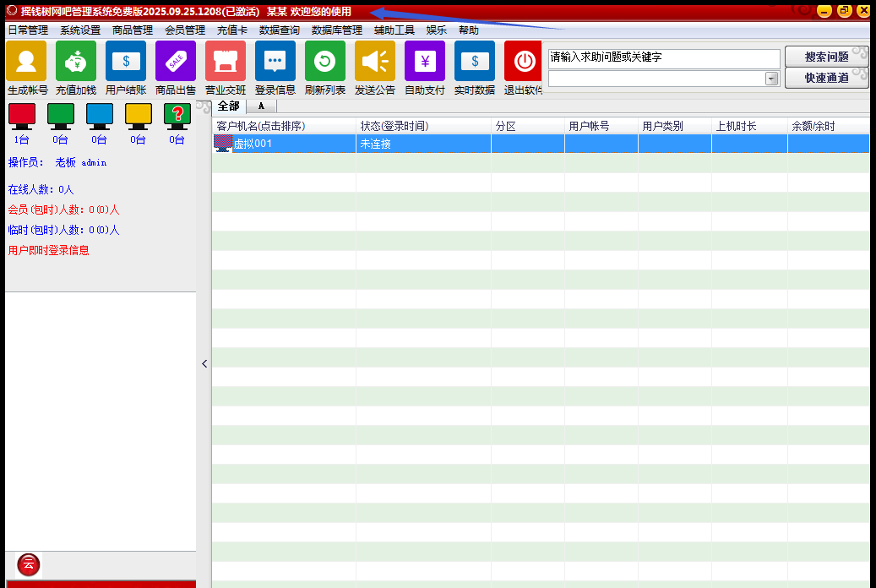Open 充值加钱 recharge icon
The image size is (876, 588).
click(x=76, y=62)
